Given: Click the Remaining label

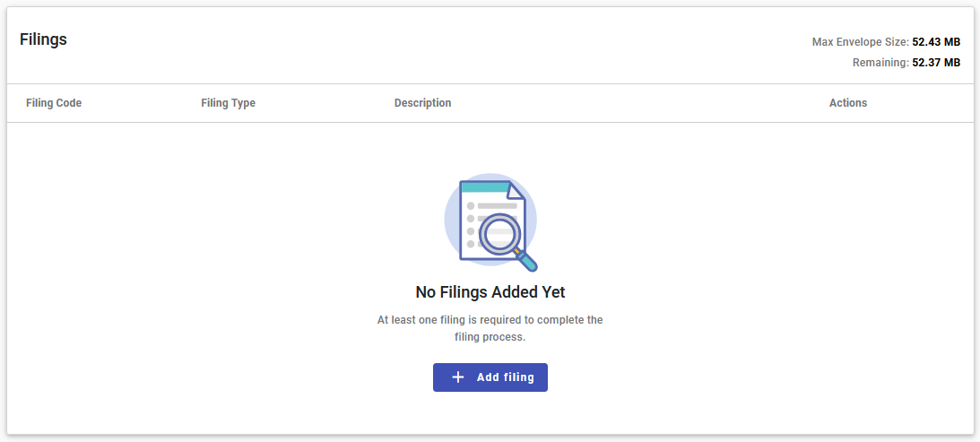Looking at the screenshot, I should point(880,63).
